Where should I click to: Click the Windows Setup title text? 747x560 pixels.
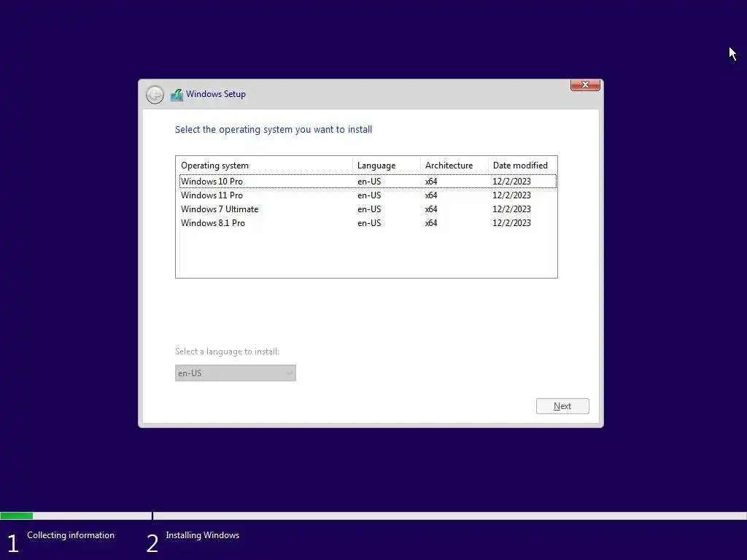pos(216,94)
